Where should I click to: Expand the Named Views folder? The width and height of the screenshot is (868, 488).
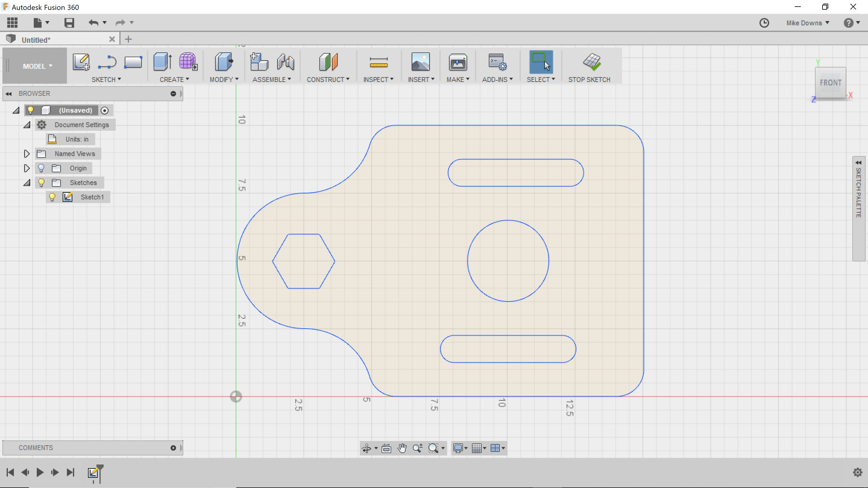pos(27,154)
